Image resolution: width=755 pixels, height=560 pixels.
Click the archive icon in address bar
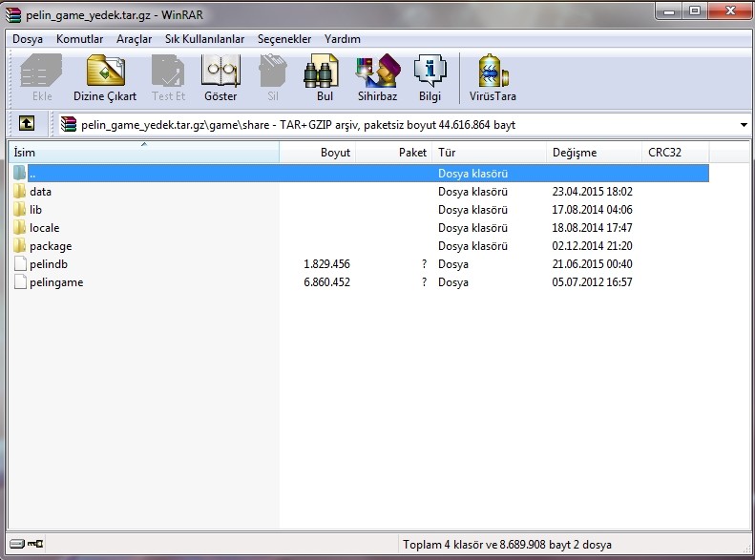pyautogui.click(x=69, y=124)
